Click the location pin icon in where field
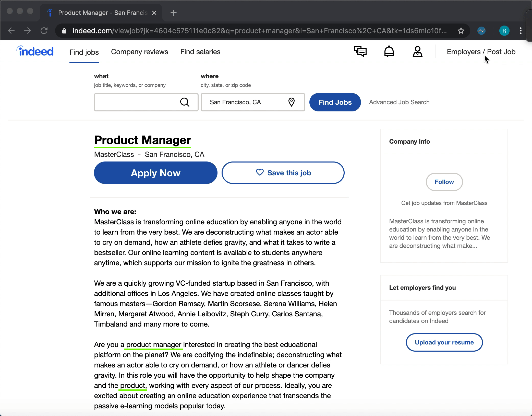This screenshot has width=532, height=416. pyautogui.click(x=291, y=102)
